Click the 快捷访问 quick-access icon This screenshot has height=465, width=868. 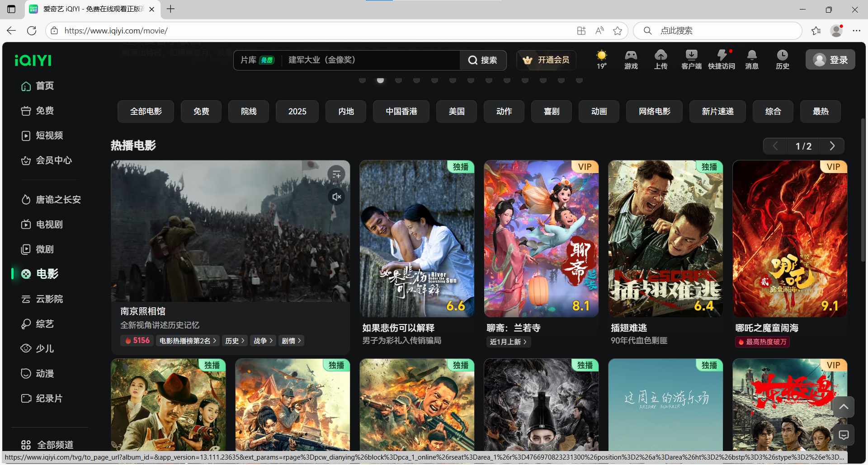[x=722, y=60]
